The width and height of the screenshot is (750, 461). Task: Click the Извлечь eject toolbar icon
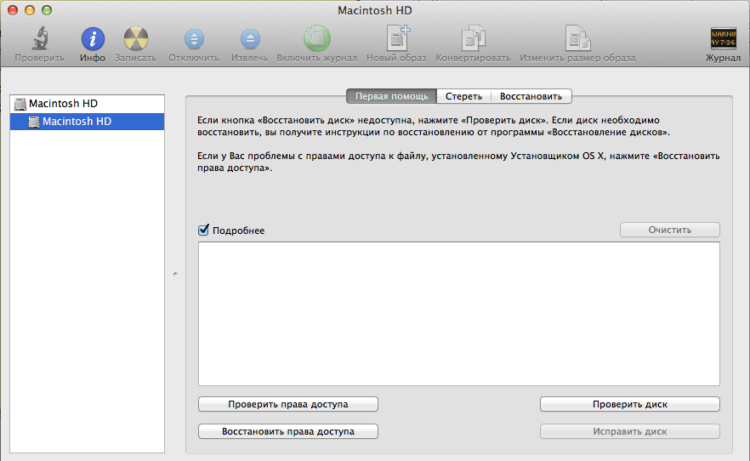250,39
